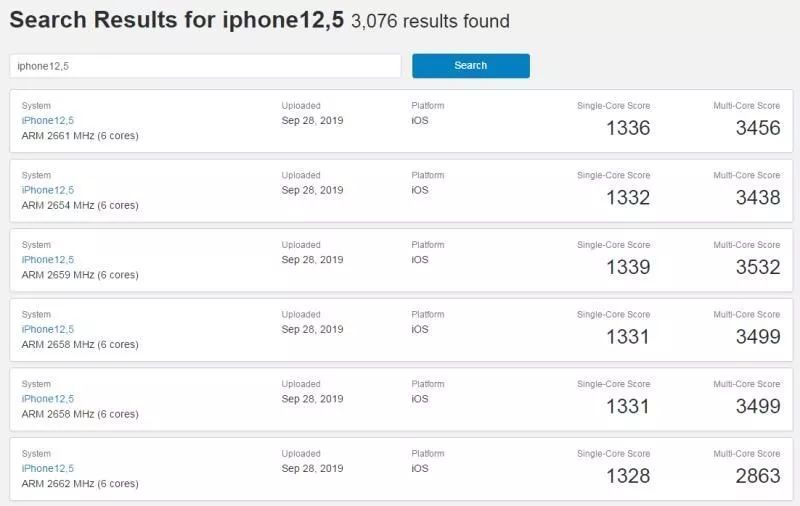Open the iPhone12,5 link above ARM 2662 MHz
This screenshot has width=800, height=506.
(48, 468)
